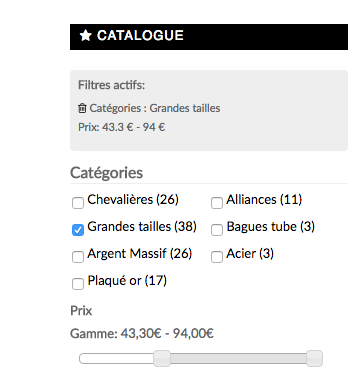Viewport: 363px width, 380px height.
Task: Tick the Argent Massif (26) checkbox
Action: pos(78,257)
